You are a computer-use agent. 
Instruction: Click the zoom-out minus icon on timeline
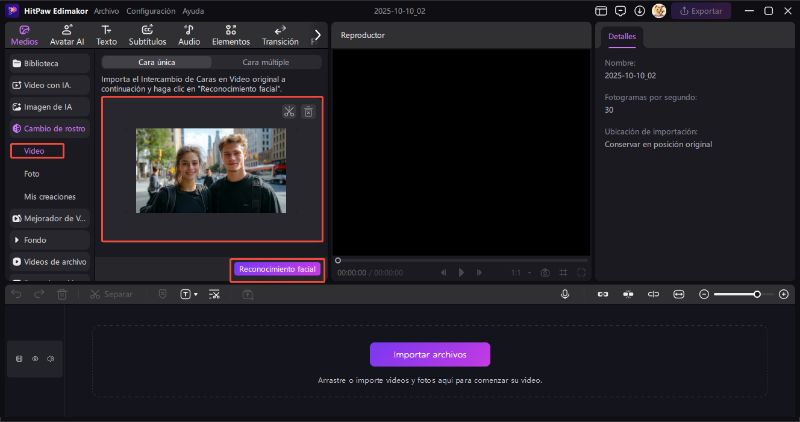[x=704, y=294]
